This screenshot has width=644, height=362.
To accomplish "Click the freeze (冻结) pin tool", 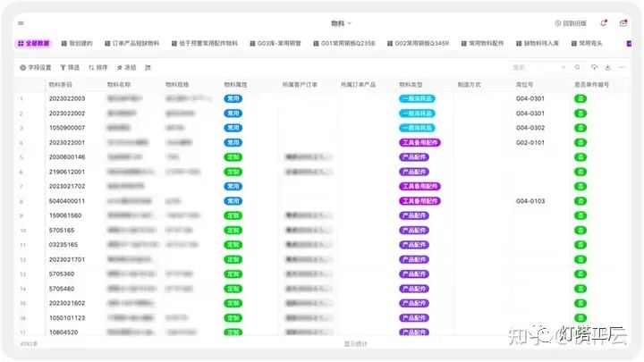I will (x=126, y=67).
